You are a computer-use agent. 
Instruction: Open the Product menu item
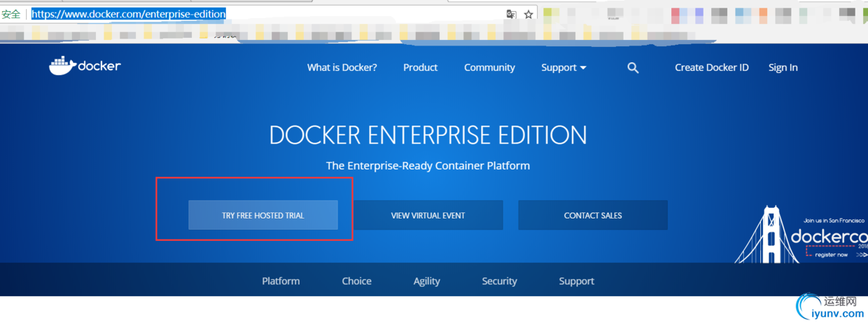pyautogui.click(x=420, y=68)
